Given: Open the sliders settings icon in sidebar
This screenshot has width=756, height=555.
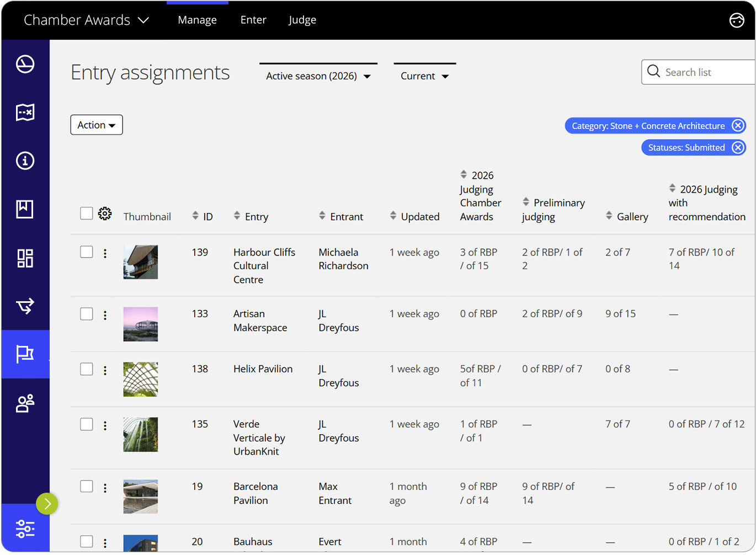Looking at the screenshot, I should pyautogui.click(x=25, y=529).
